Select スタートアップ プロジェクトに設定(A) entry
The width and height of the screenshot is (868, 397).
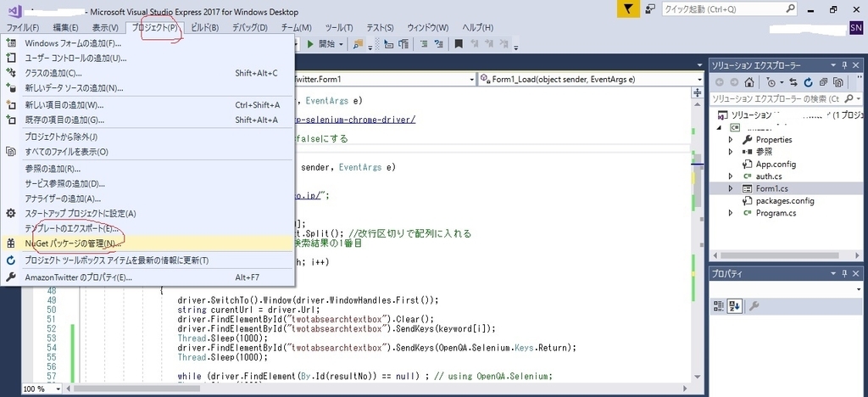click(147, 213)
